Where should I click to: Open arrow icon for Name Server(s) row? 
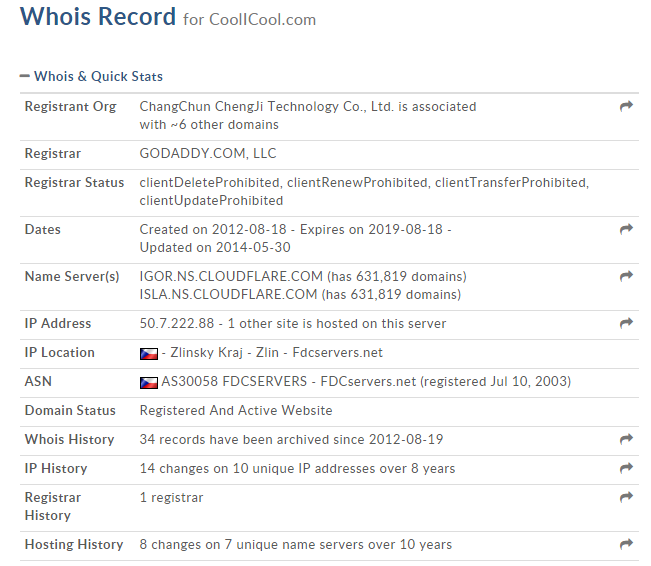(626, 276)
